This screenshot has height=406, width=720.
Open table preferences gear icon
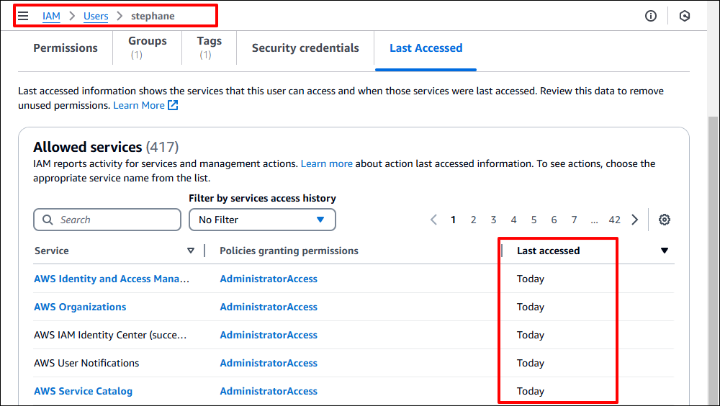[664, 220]
